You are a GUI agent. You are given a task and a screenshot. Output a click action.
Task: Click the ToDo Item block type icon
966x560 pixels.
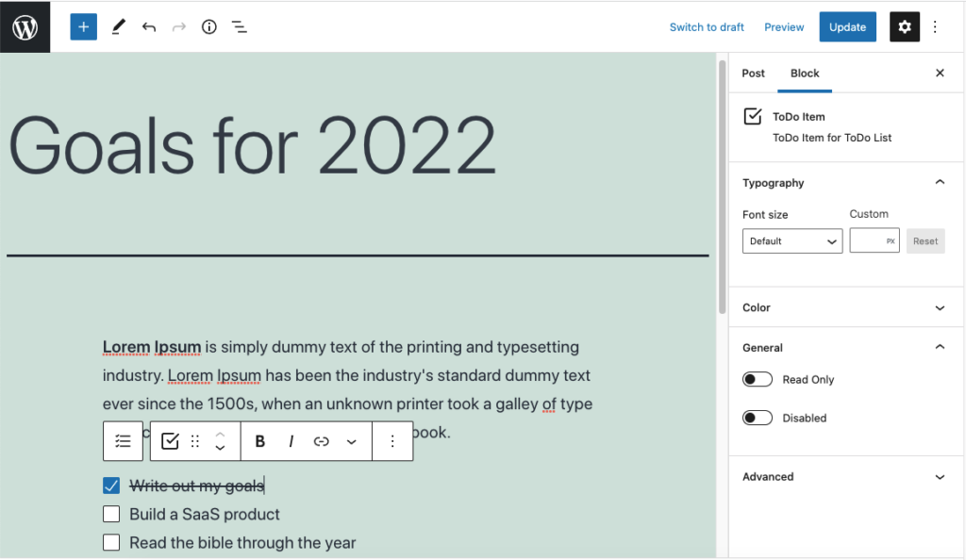[170, 441]
